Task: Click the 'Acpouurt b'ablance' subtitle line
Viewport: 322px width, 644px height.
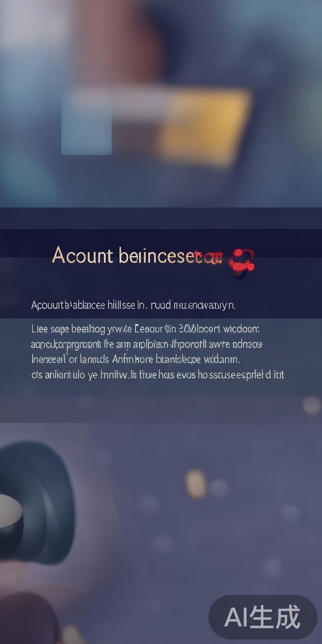Action: (x=133, y=305)
